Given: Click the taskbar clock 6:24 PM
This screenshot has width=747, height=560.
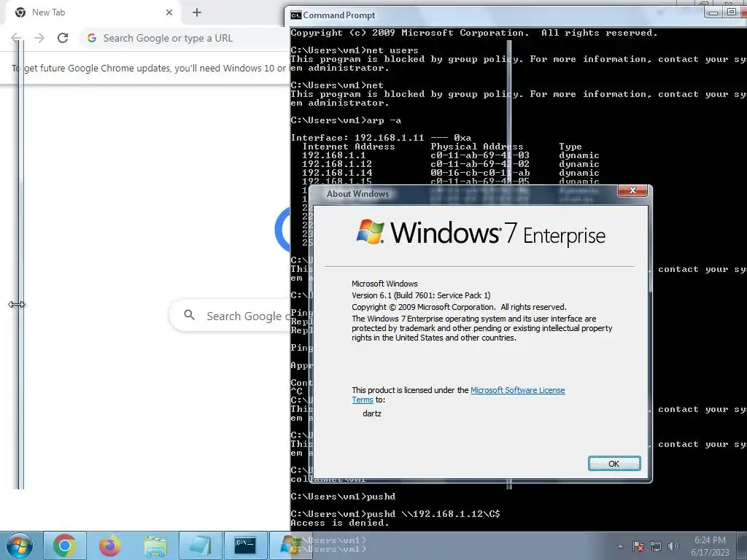Looking at the screenshot, I should 710,540.
